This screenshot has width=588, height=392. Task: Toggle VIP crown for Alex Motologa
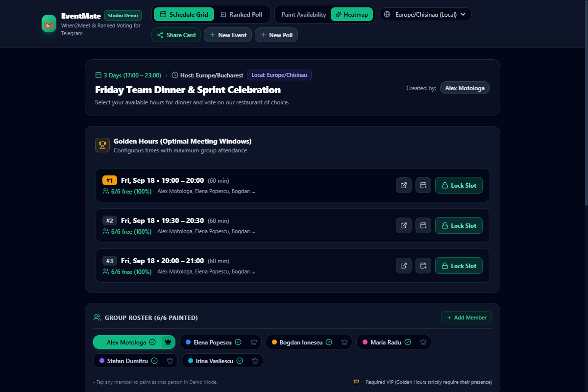point(168,342)
